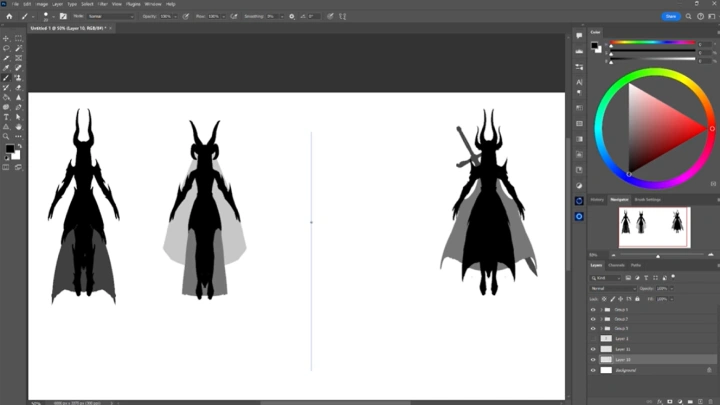
Task: Select the Clone Stamp tool
Action: [18, 78]
